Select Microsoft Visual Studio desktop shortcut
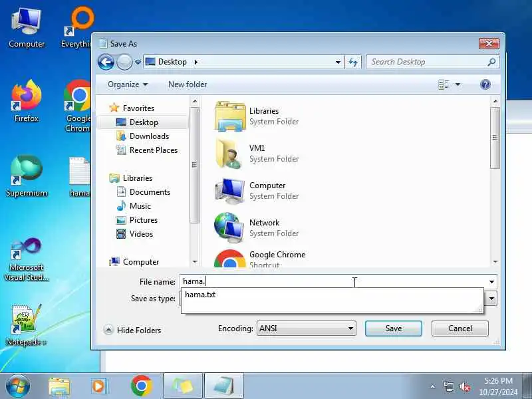 click(x=27, y=259)
